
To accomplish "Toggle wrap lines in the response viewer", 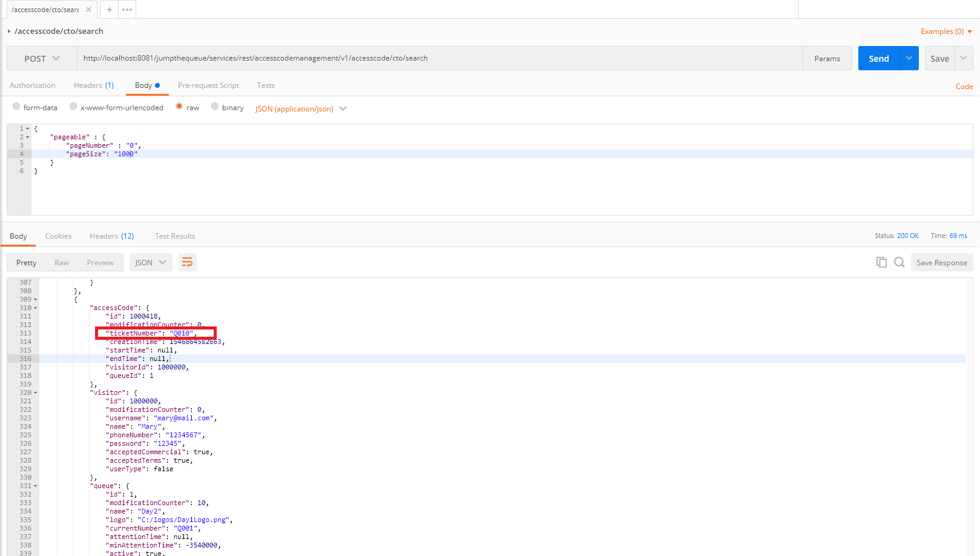I will [x=187, y=262].
